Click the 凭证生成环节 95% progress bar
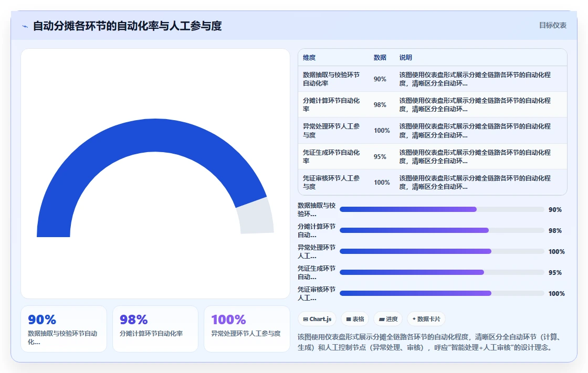This screenshot has height=373, width=588. coord(442,272)
